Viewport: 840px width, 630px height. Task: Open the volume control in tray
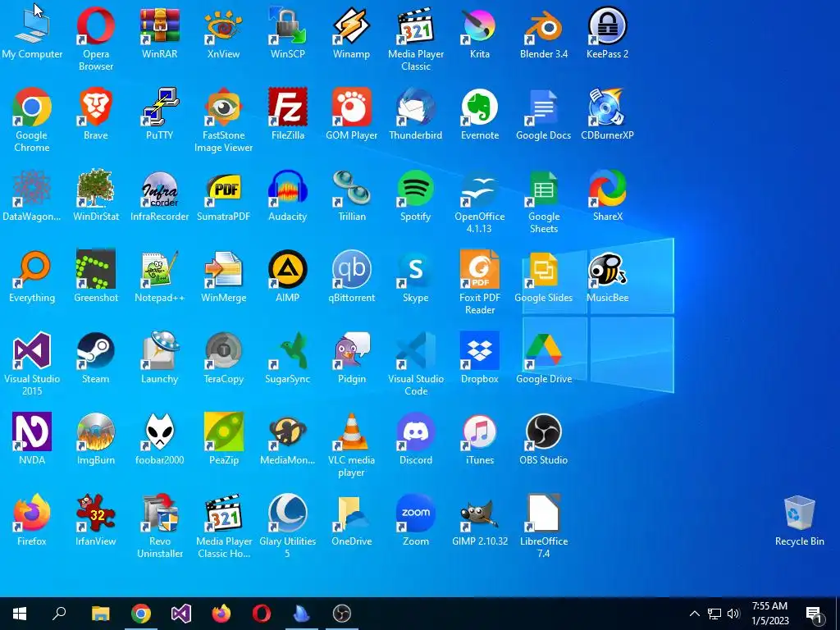[x=733, y=614]
